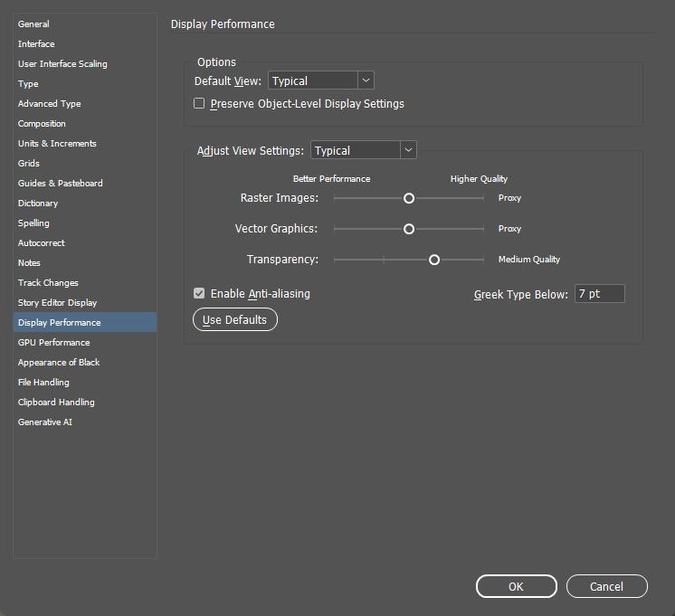Image resolution: width=675 pixels, height=616 pixels.
Task: Confirm the preferences with OK
Action: (516, 586)
